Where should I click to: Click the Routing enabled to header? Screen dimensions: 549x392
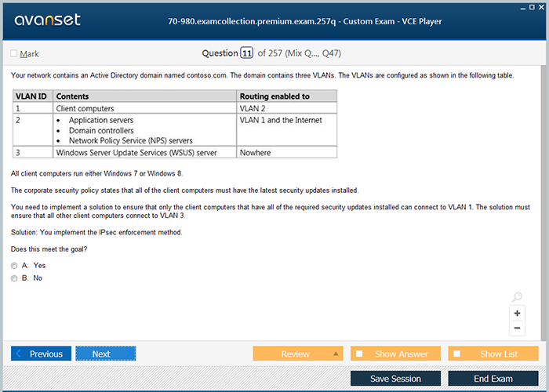tap(287, 96)
